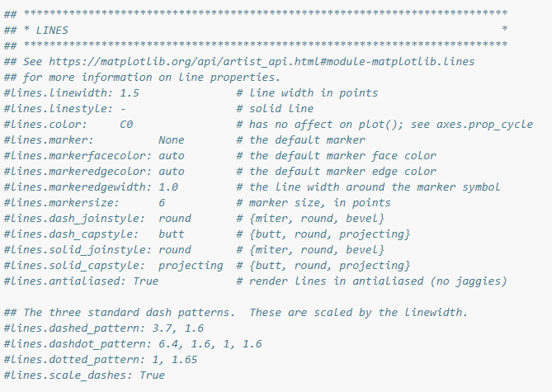Select the lines.color value C0

pos(126,125)
